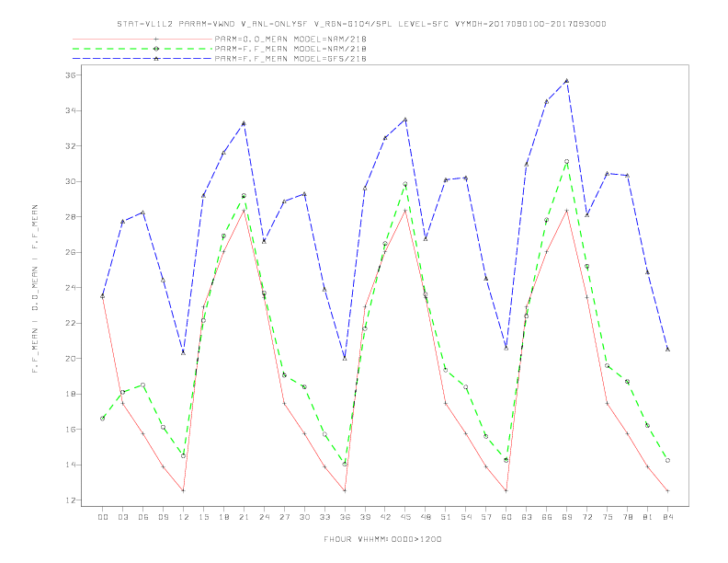Click x-axis tick label 21
Image resolution: width=728 pixels, height=563 pixels.
tap(244, 517)
